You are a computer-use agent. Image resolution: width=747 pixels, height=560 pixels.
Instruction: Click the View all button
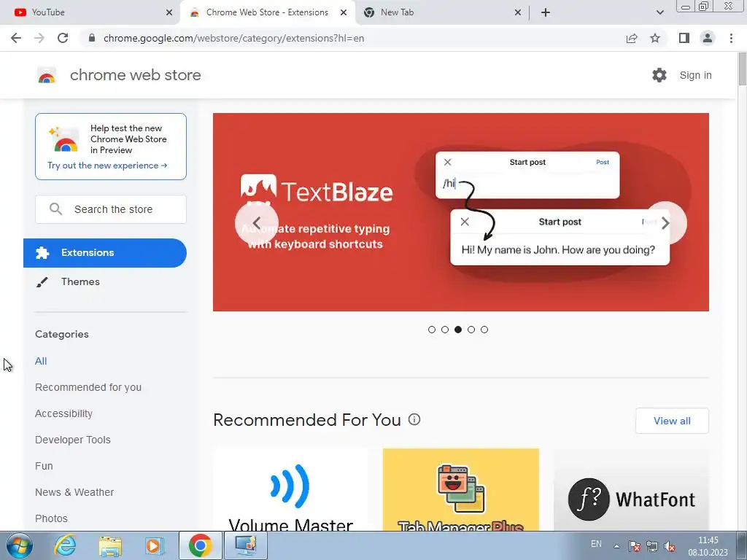pyautogui.click(x=672, y=421)
